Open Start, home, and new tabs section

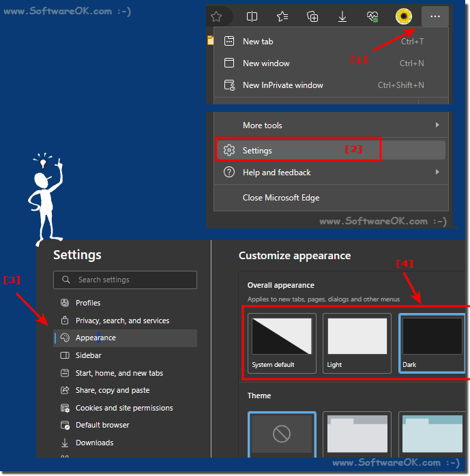tap(125, 373)
